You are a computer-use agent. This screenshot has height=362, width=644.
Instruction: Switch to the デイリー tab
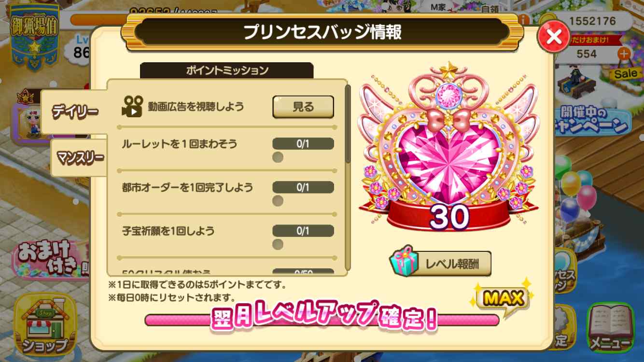coord(74,111)
